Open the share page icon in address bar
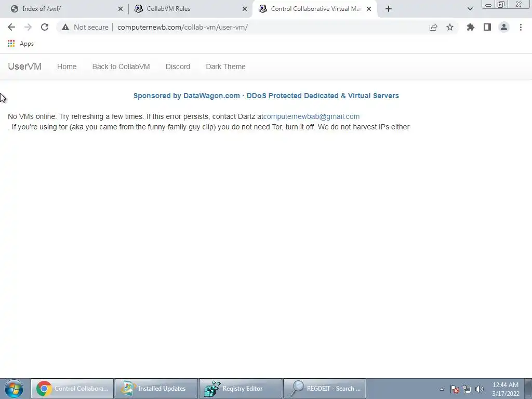Image resolution: width=532 pixels, height=399 pixels. pyautogui.click(x=433, y=27)
